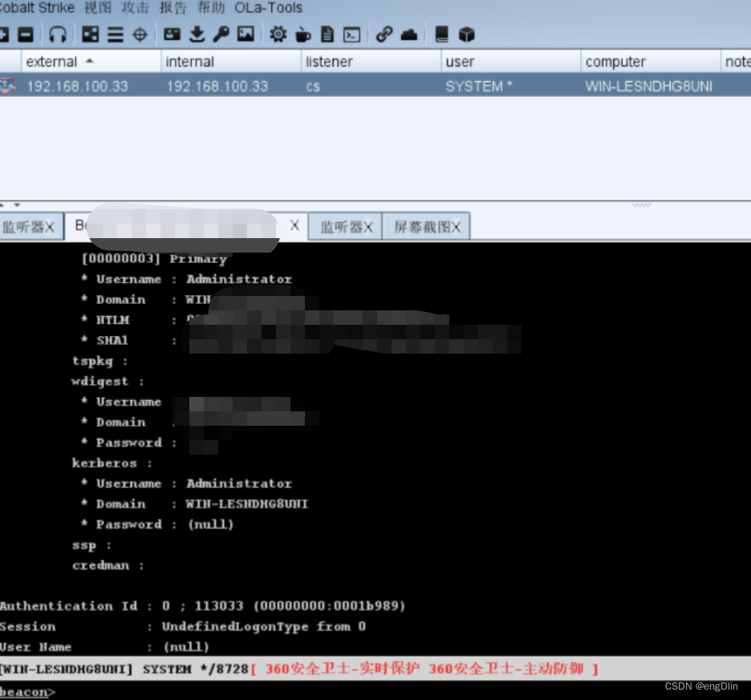Click the cloud manage web server icon
The image size is (751, 700).
pos(409,34)
